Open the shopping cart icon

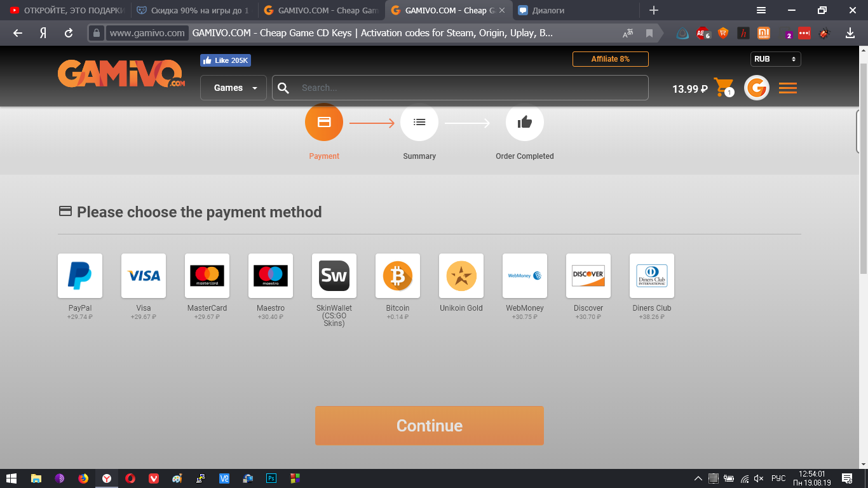point(723,88)
